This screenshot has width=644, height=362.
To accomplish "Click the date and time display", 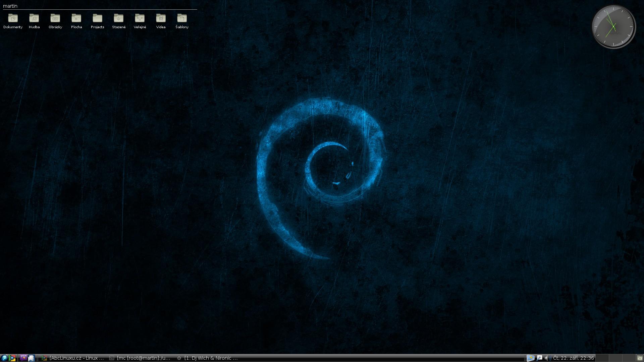I will 574,358.
